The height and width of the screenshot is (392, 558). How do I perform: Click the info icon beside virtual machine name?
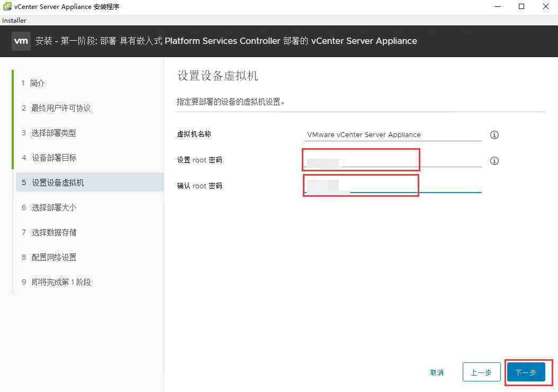[x=494, y=135]
